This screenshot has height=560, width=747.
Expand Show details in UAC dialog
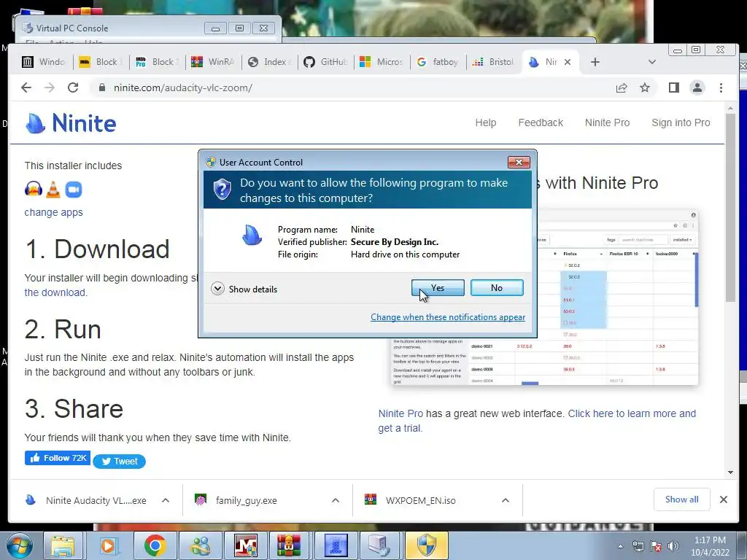[x=244, y=289]
